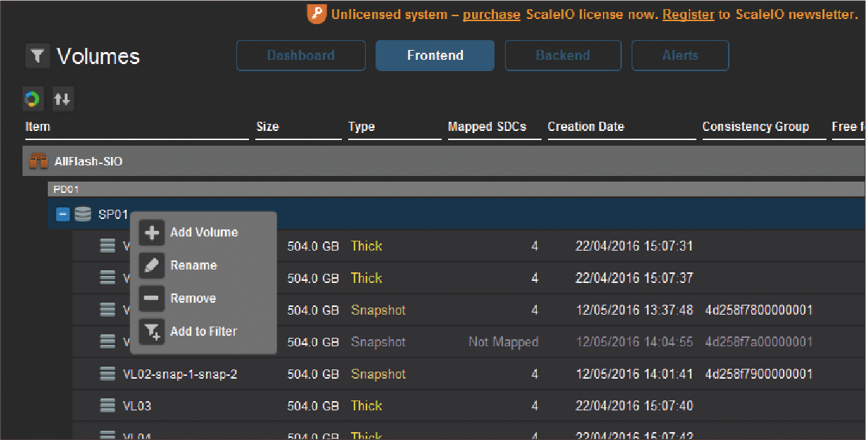Follow the purchase license link

click(x=492, y=14)
